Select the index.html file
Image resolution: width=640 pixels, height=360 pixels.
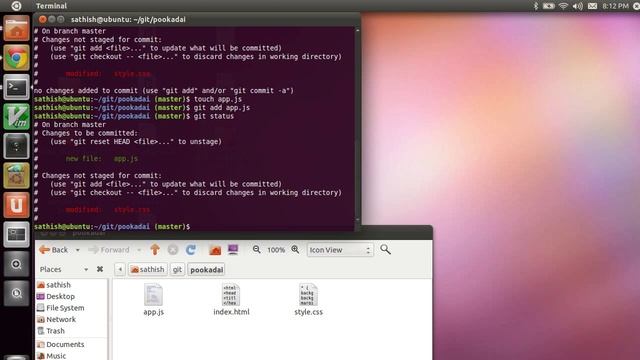click(x=231, y=300)
